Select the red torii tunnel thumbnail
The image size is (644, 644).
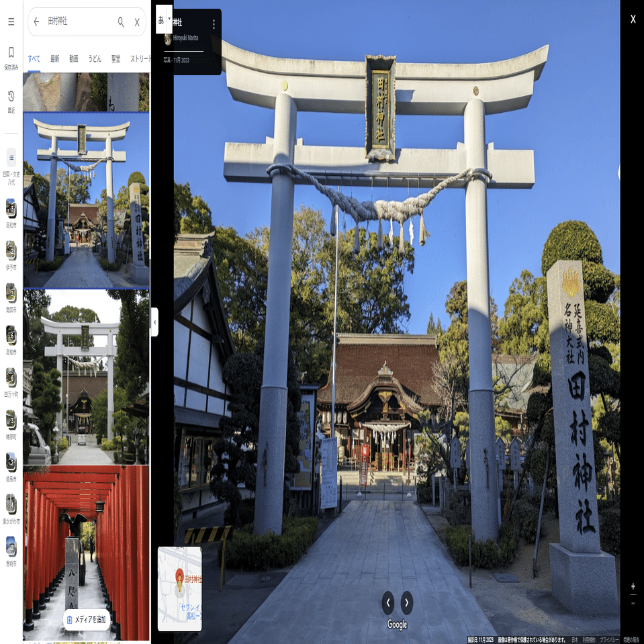pyautogui.click(x=86, y=553)
